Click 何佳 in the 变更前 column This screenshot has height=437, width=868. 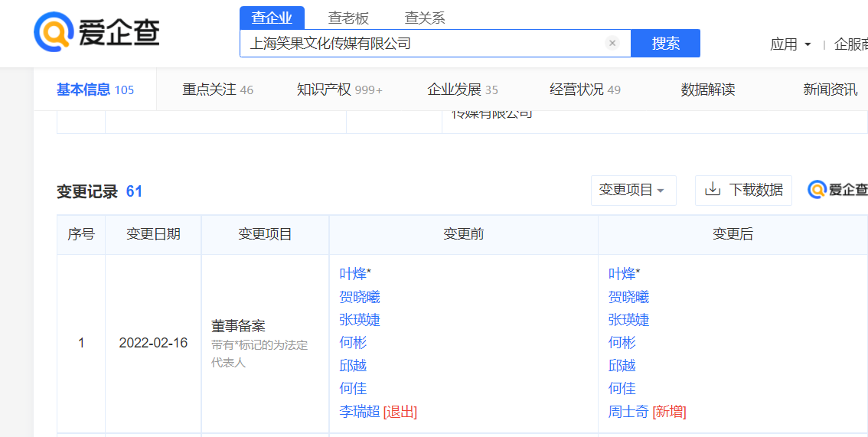pos(353,388)
